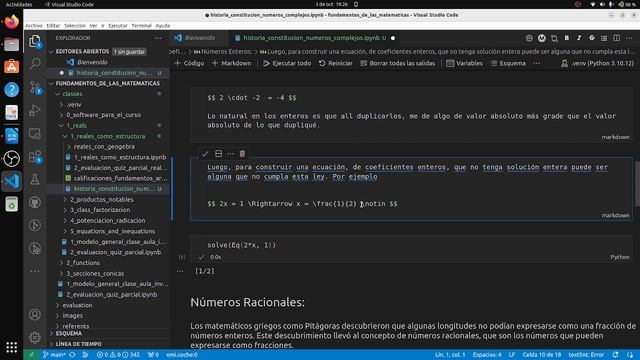
Task: Open the Variables panel
Action: tap(464, 63)
